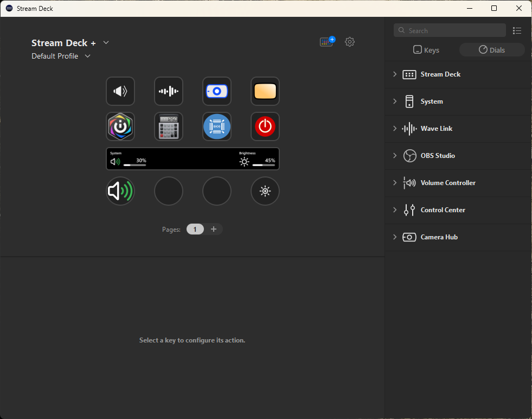Open the Default Profile dropdown
Image resolution: width=532 pixels, height=419 pixels.
(87, 56)
